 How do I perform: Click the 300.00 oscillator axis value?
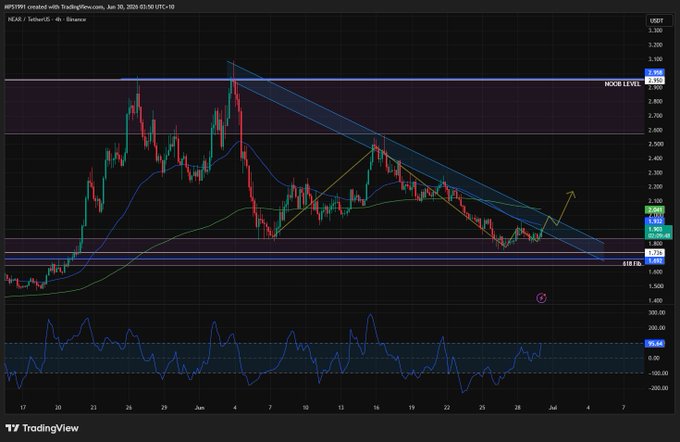[x=657, y=313]
